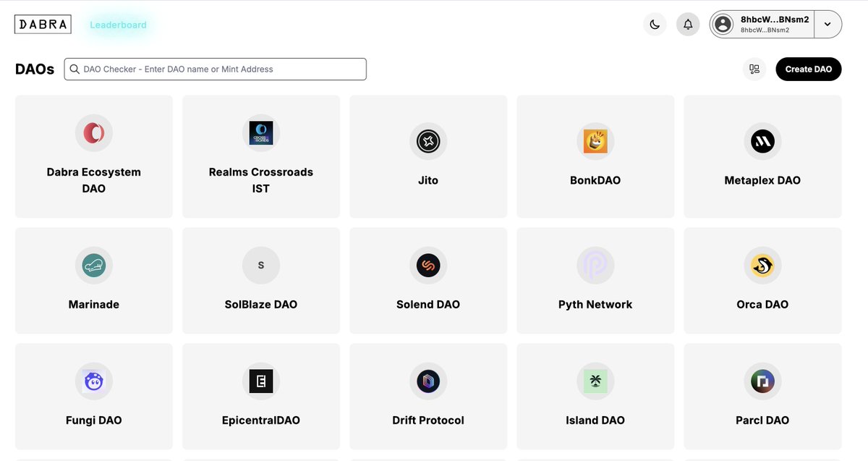
Task: Click the SolBlaze DAO placeholder S icon
Action: (x=261, y=266)
